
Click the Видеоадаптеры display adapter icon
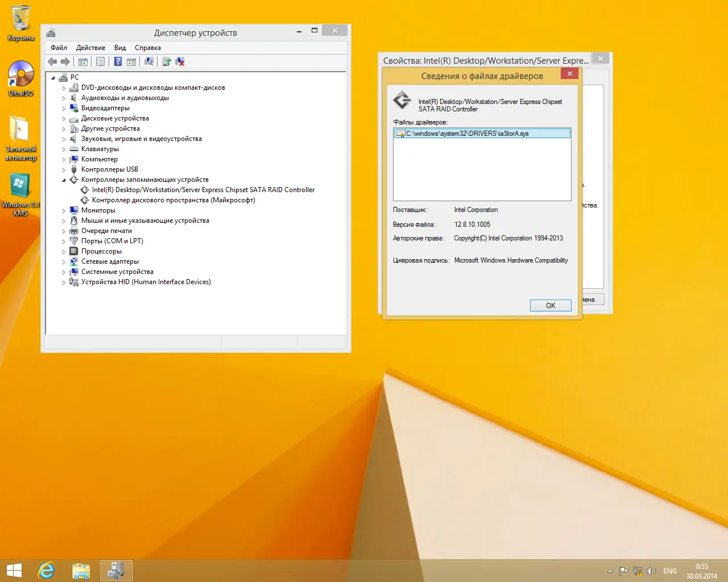pyautogui.click(x=73, y=108)
